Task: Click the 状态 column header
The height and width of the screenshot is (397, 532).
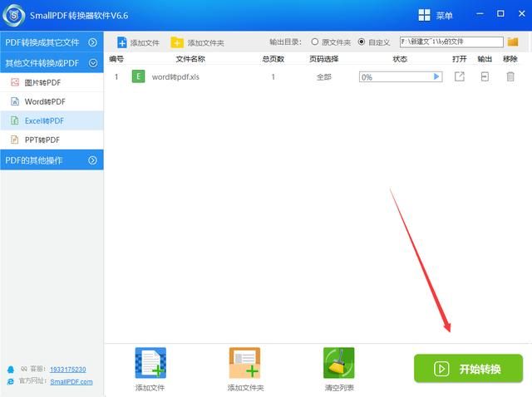Action: coord(400,59)
